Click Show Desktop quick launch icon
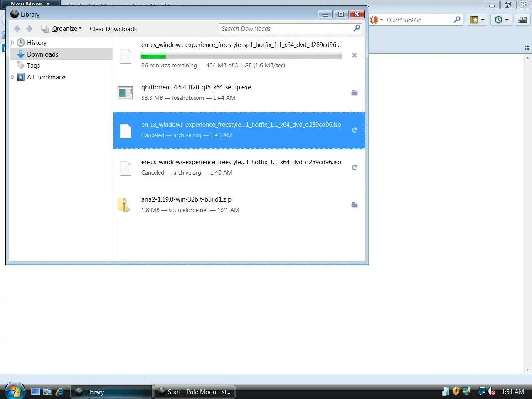 [36, 392]
